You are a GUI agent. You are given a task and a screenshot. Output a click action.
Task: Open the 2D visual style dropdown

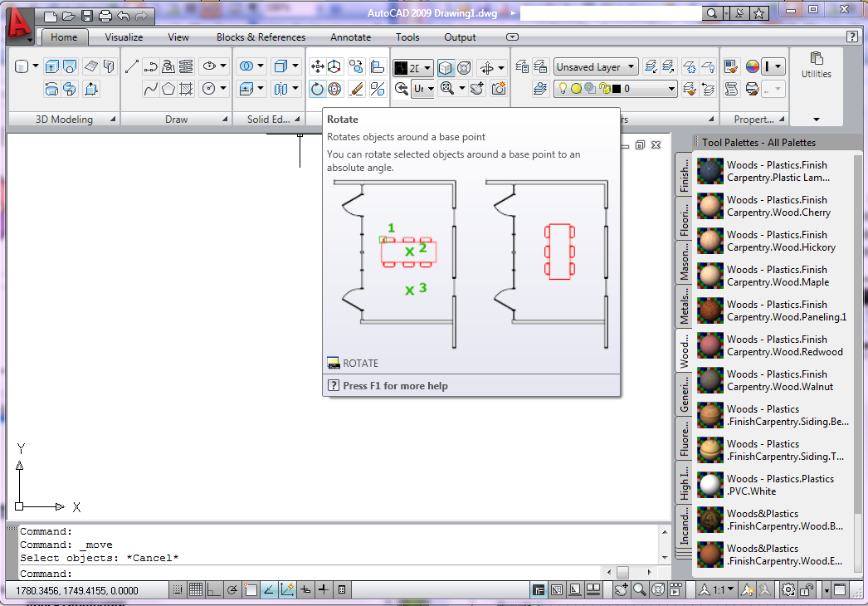pyautogui.click(x=412, y=68)
